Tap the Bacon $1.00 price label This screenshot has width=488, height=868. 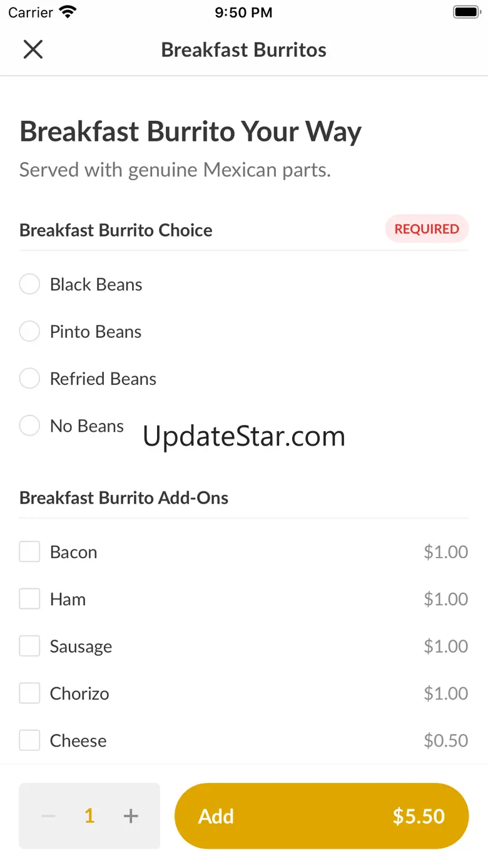click(x=445, y=552)
